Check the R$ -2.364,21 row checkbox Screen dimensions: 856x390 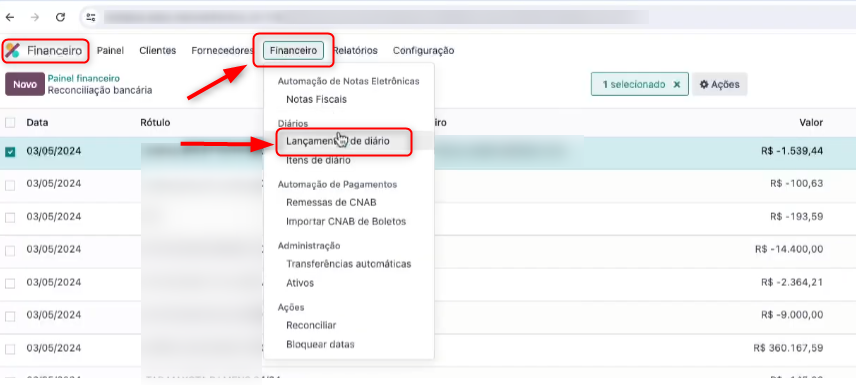[10, 283]
